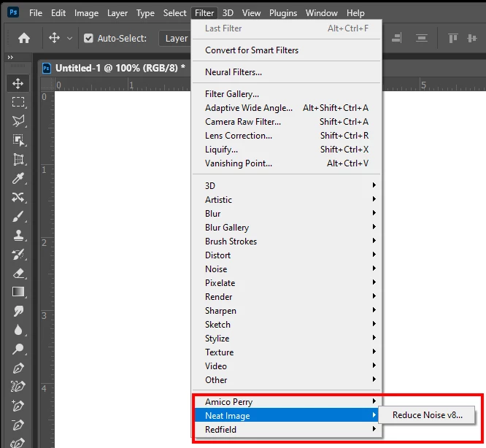Expand the toolbar double-arrow

(x=10, y=58)
